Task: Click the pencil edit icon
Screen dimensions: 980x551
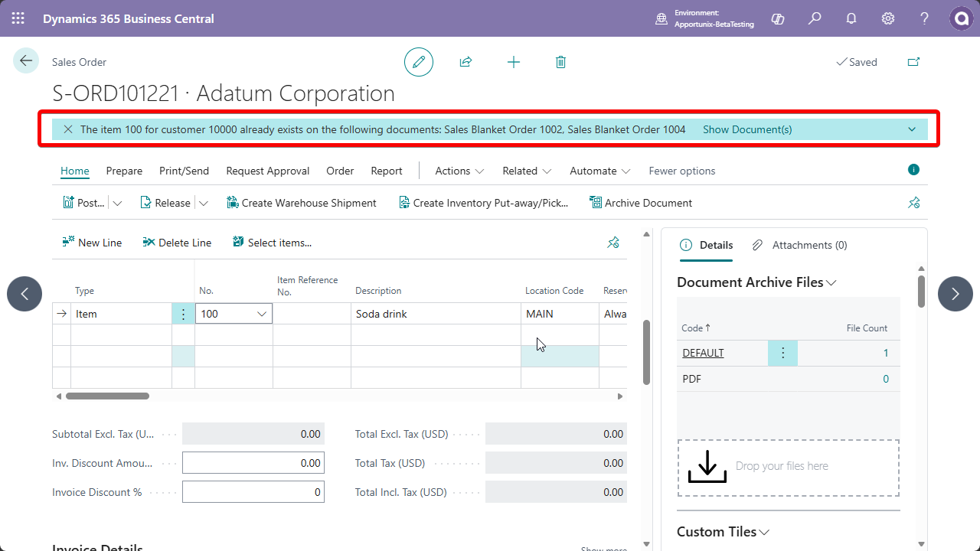Action: click(x=419, y=62)
